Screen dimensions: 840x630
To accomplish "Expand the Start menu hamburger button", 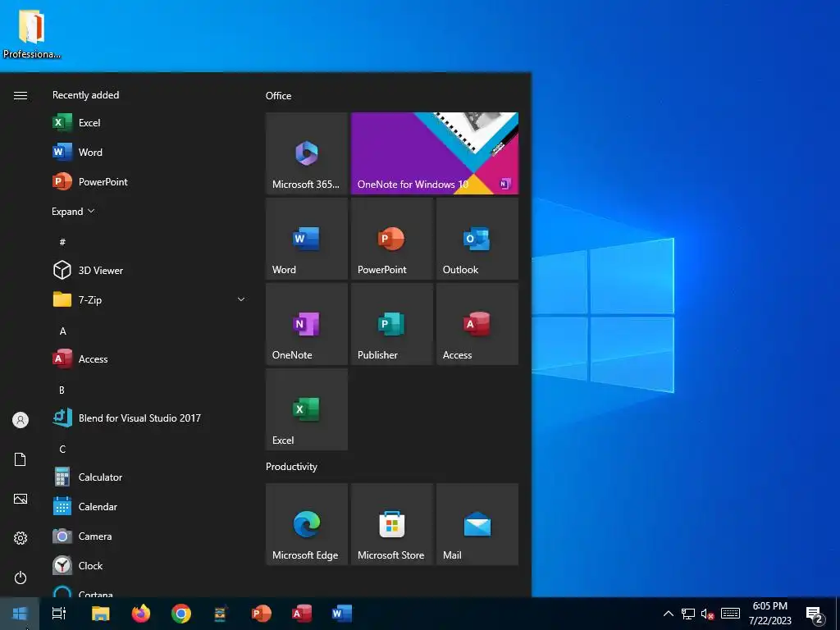I will pos(21,95).
